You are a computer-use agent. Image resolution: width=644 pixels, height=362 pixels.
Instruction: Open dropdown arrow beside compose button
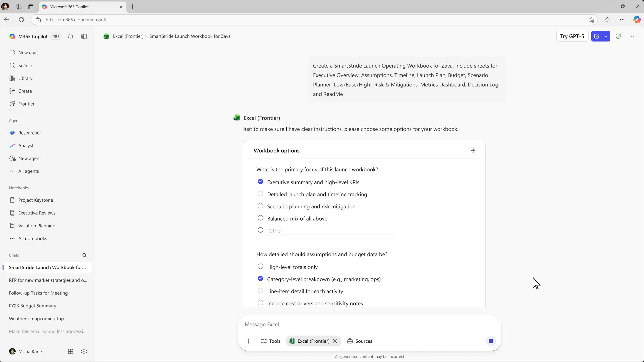point(606,36)
